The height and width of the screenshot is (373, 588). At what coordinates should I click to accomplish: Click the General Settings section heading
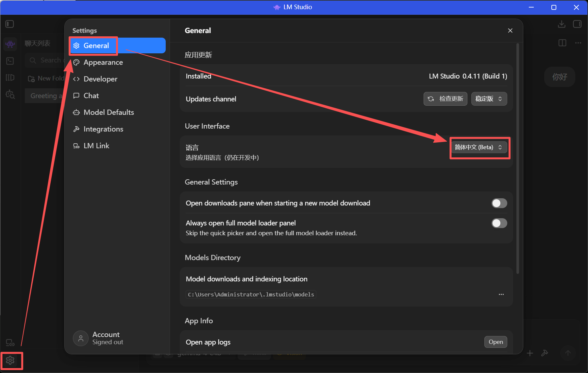click(211, 182)
